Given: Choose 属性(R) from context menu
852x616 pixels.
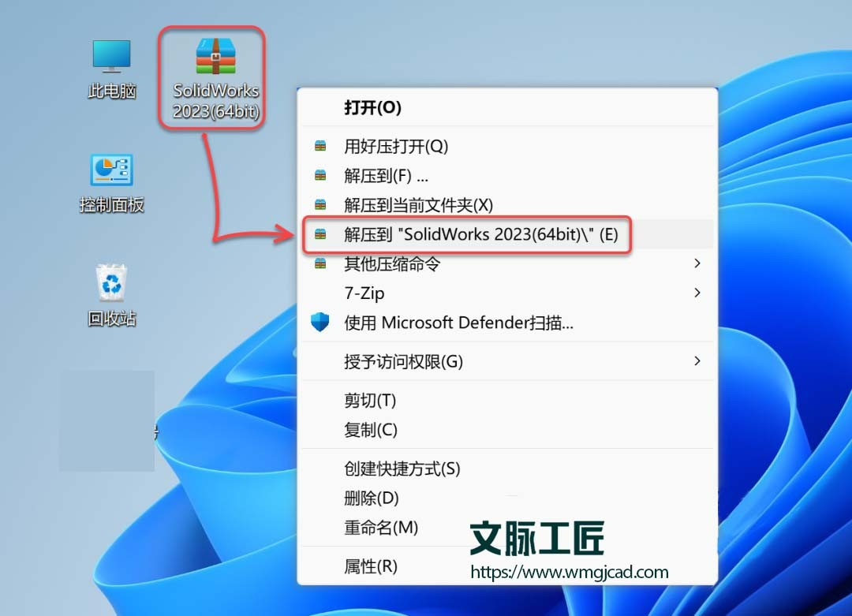Looking at the screenshot, I should coord(507,566).
